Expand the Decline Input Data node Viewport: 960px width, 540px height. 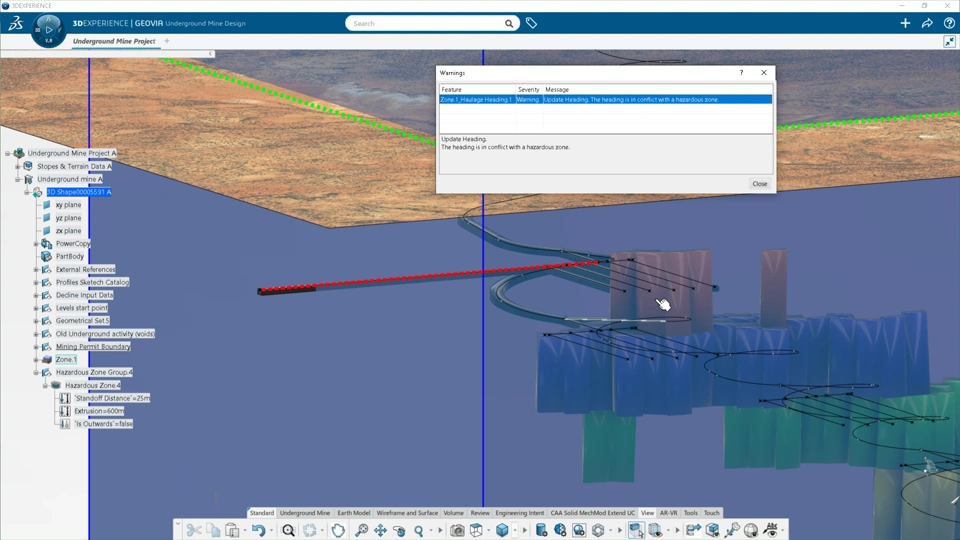(36, 295)
